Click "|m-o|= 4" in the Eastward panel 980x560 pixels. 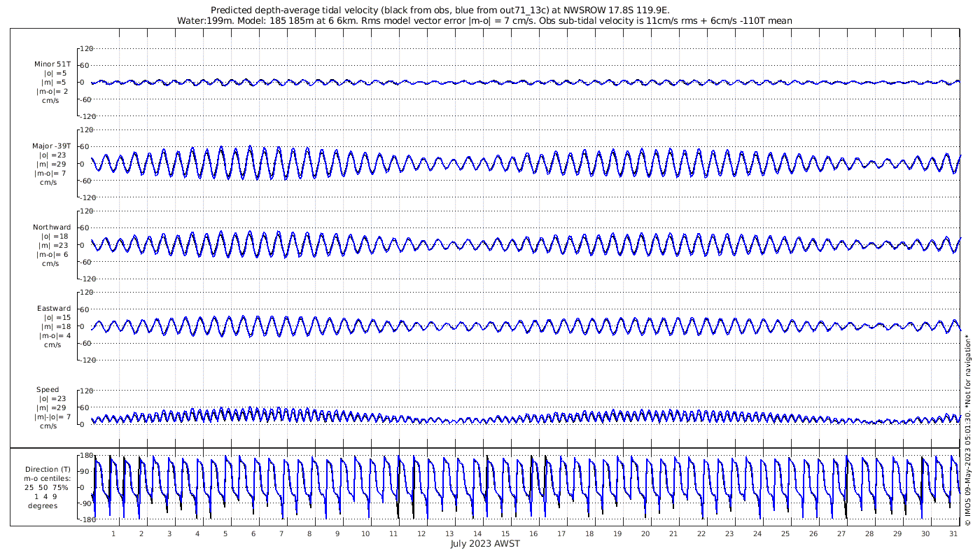55,336
